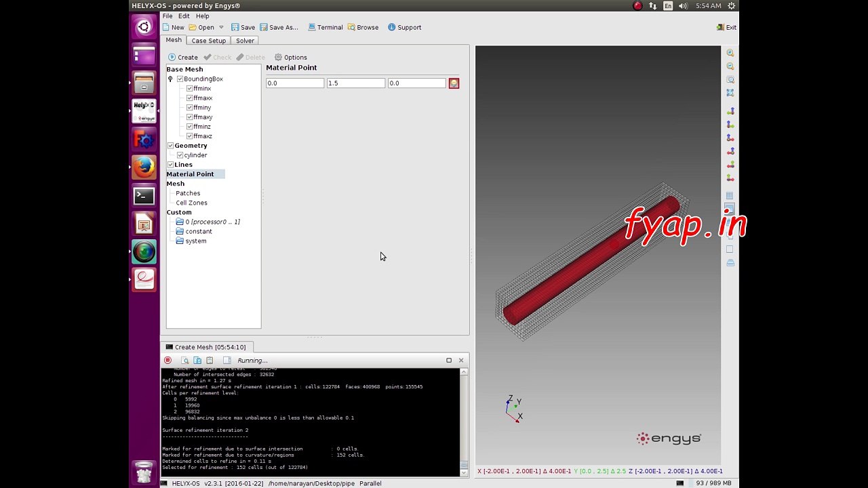The image size is (868, 488).
Task: Open Terminal from the toolbar
Action: click(x=325, y=28)
